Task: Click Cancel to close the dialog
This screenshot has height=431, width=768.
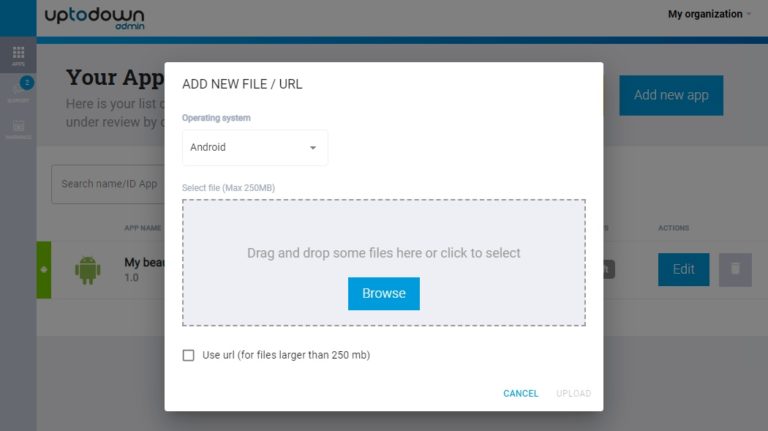Action: click(x=520, y=393)
